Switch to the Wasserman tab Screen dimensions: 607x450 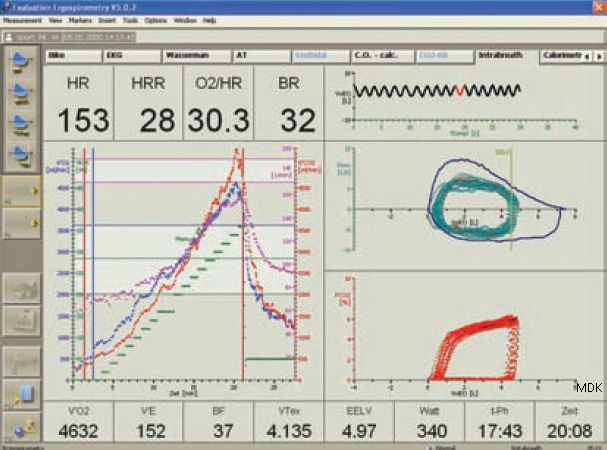pyautogui.click(x=197, y=56)
